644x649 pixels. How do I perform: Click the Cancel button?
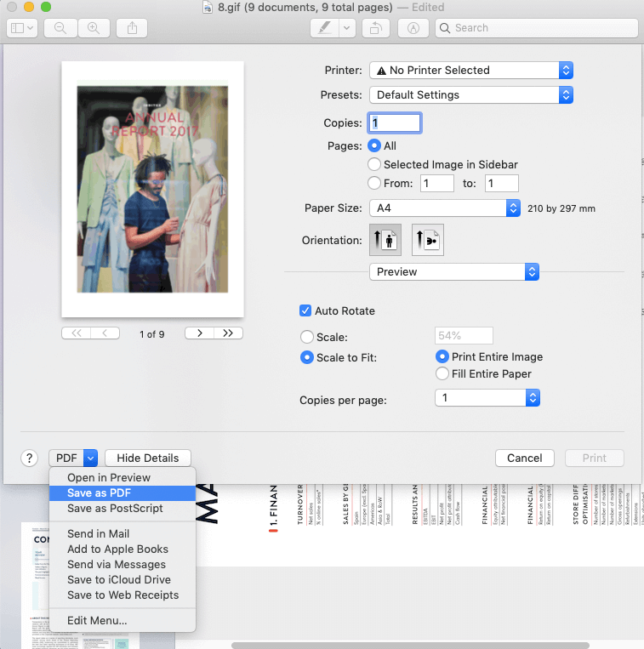pos(524,458)
